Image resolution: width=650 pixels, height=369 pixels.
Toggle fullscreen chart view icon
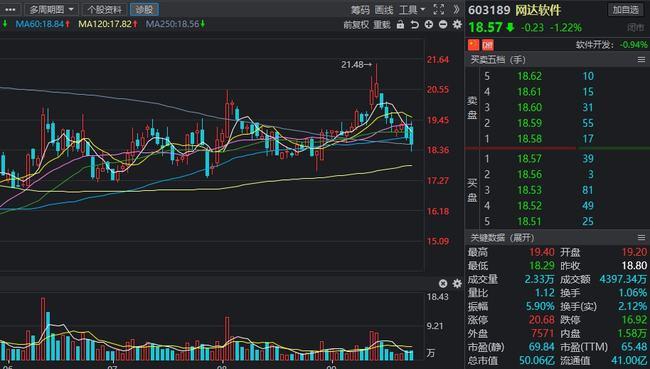tap(439, 10)
